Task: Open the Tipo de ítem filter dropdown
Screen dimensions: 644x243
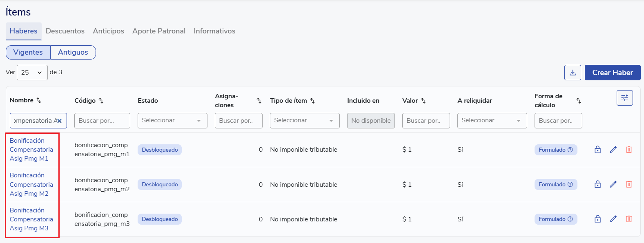Action: click(304, 121)
